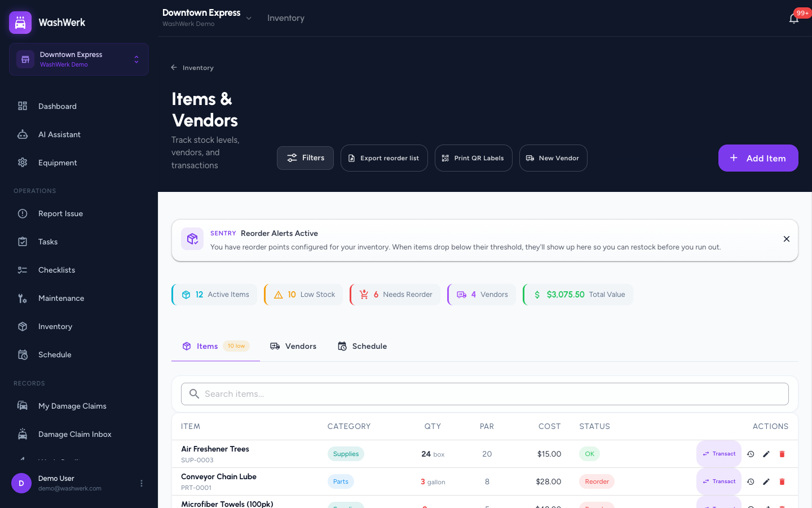The image size is (812, 508).
Task: Sort by CATEGORY column header
Action: click(349, 426)
